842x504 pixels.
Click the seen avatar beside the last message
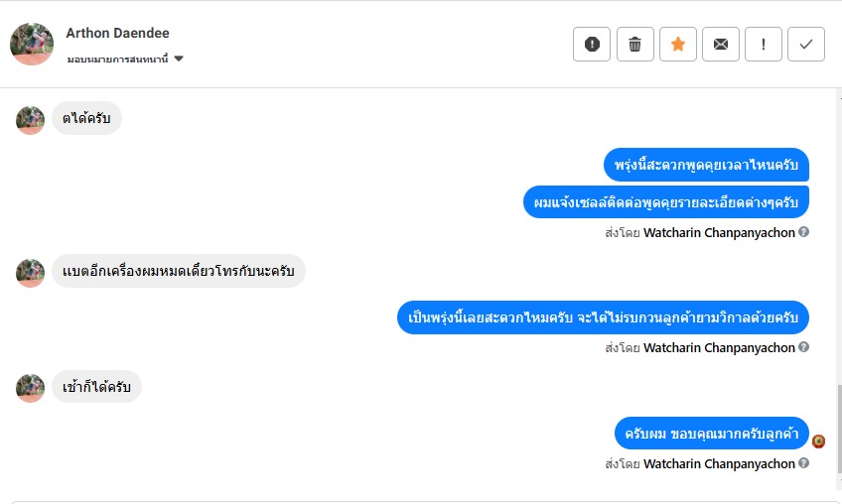point(819,441)
